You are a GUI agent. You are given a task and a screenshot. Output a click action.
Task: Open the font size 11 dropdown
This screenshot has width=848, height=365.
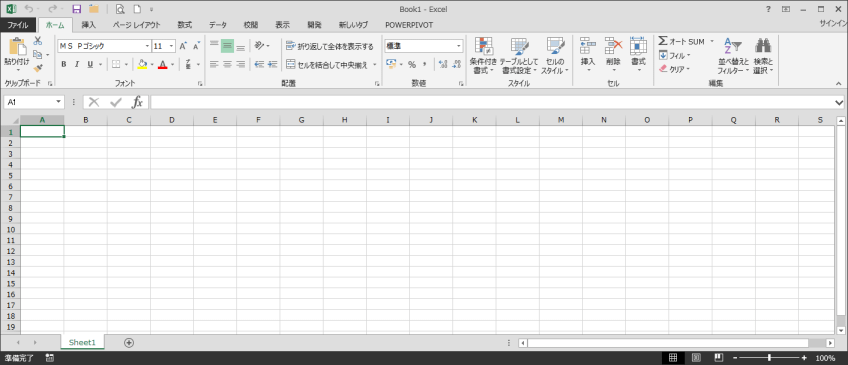coord(171,47)
